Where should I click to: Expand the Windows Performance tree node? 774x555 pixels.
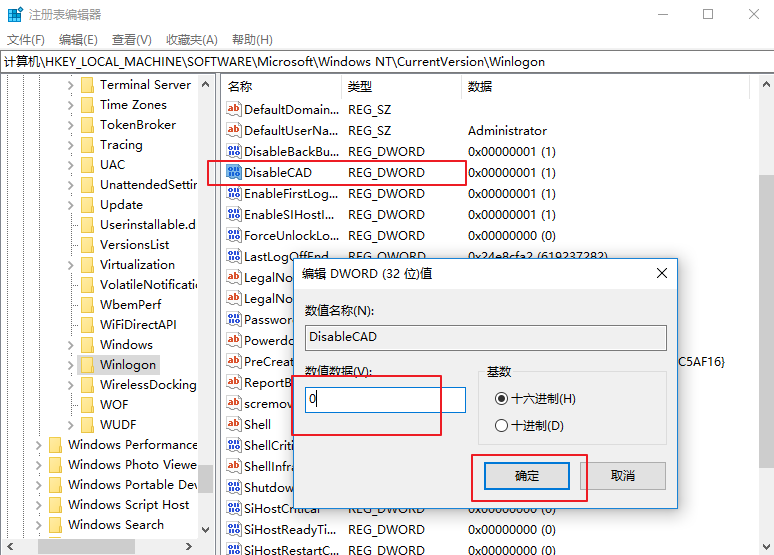[x=39, y=445]
